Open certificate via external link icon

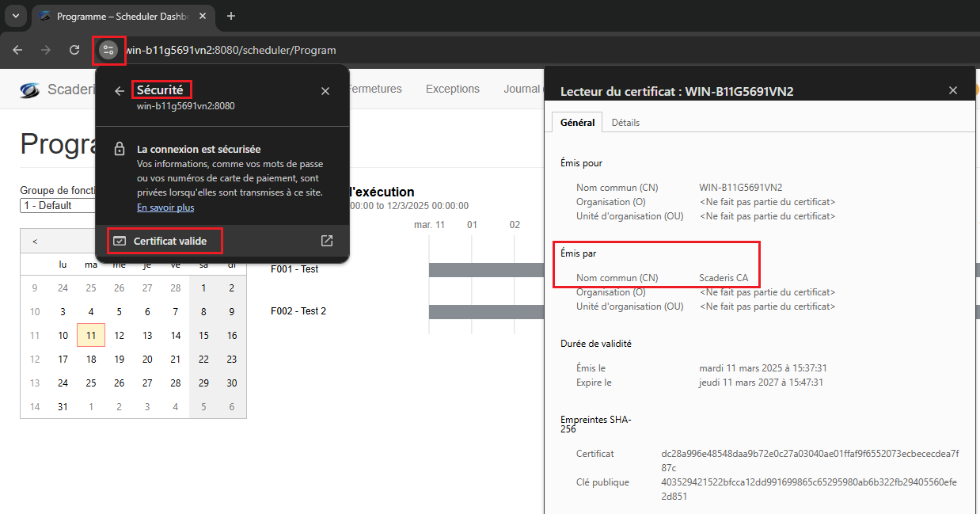[x=326, y=241]
